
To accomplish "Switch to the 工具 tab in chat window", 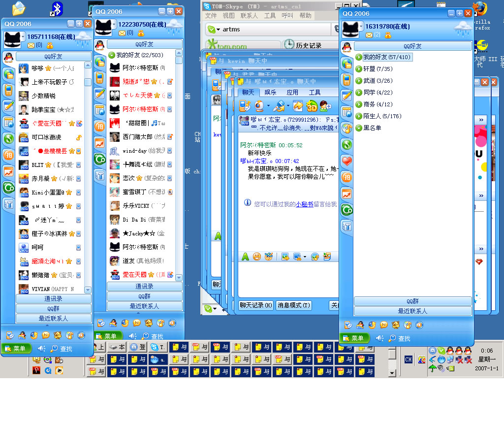I will [315, 93].
